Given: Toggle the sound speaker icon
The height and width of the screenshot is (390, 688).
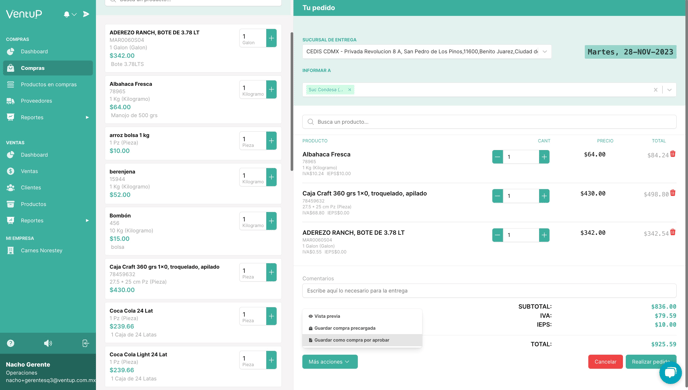Looking at the screenshot, I should (x=48, y=343).
